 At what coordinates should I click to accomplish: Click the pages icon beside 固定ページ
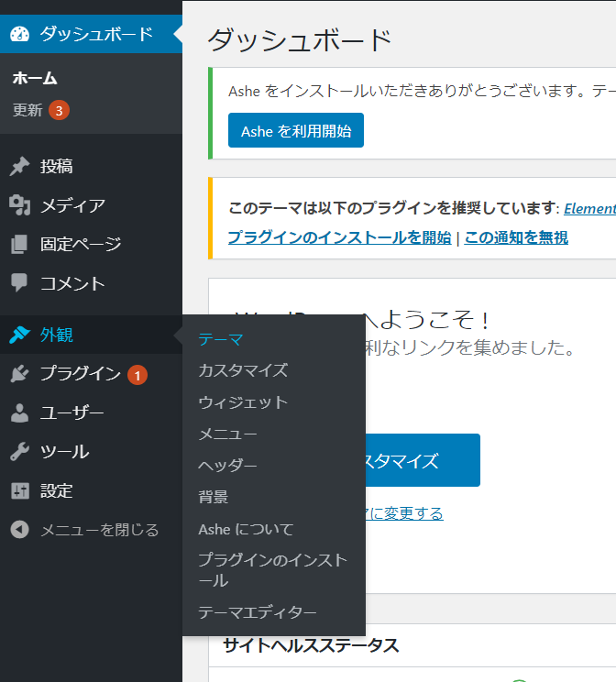(19, 244)
